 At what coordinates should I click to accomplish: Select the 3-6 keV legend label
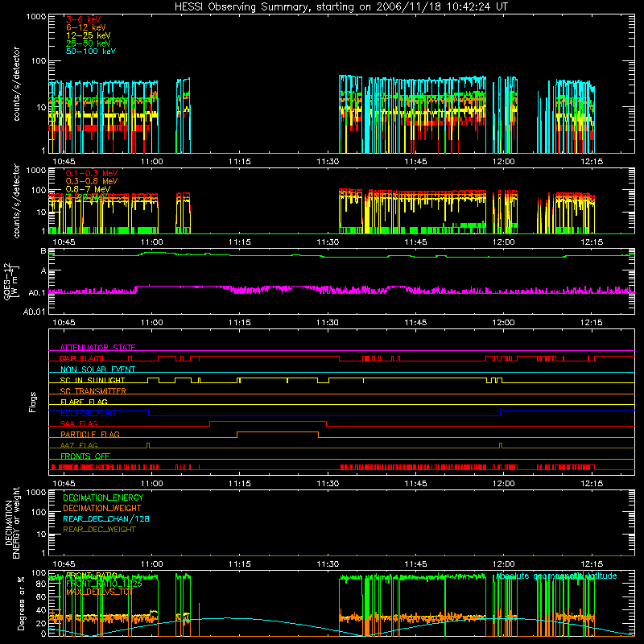coord(84,19)
